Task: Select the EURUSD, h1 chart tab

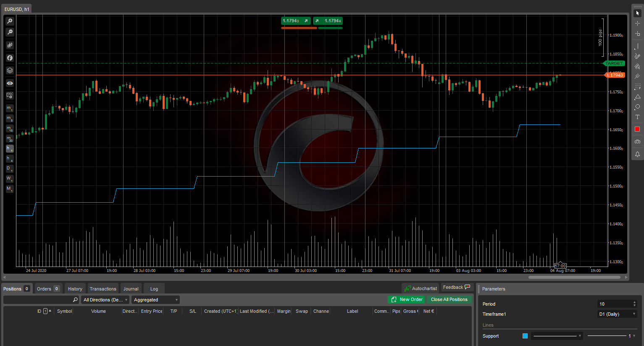Action: tap(17, 9)
